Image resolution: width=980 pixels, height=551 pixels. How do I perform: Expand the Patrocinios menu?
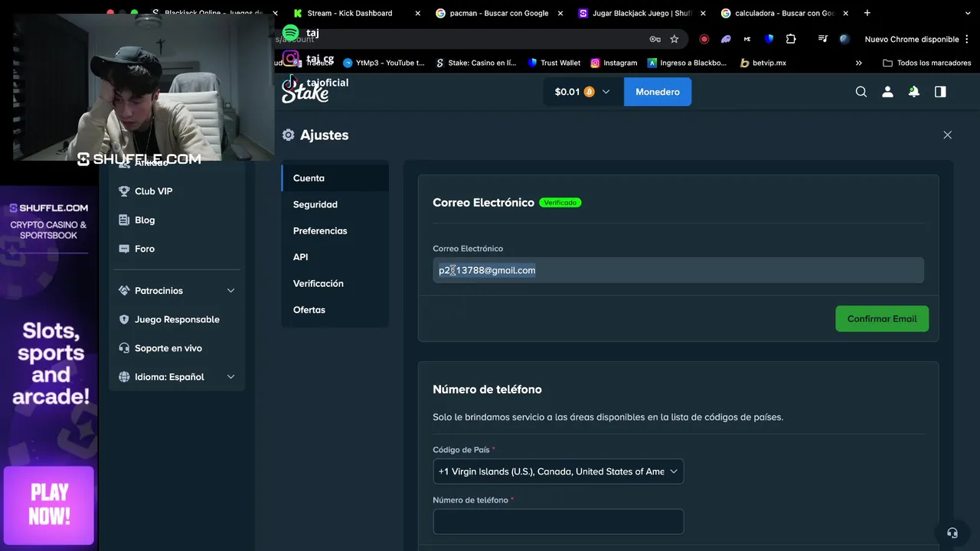(x=177, y=291)
